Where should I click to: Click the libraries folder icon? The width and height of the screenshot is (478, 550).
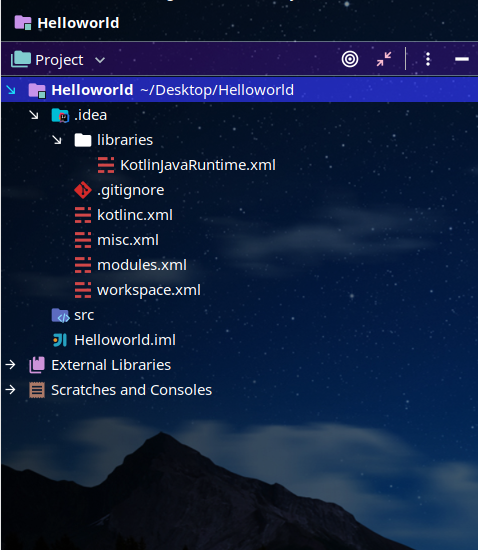pos(83,140)
